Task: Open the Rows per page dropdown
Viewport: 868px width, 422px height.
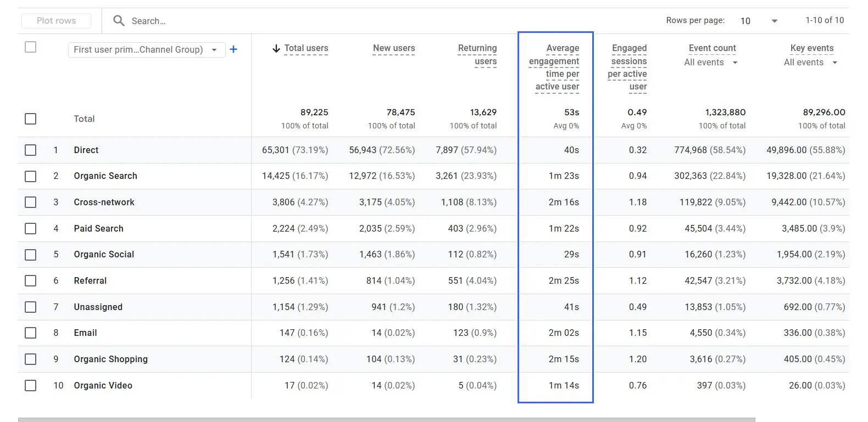Action: (759, 21)
